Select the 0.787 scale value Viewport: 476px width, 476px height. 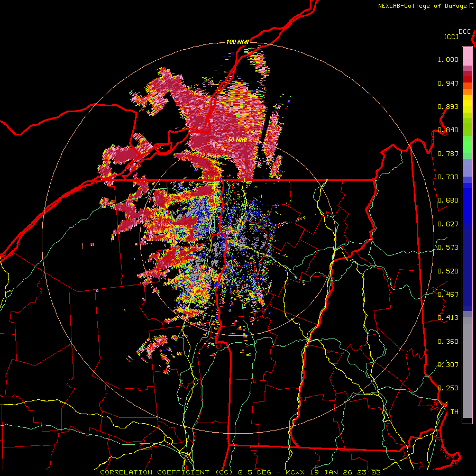(448, 153)
